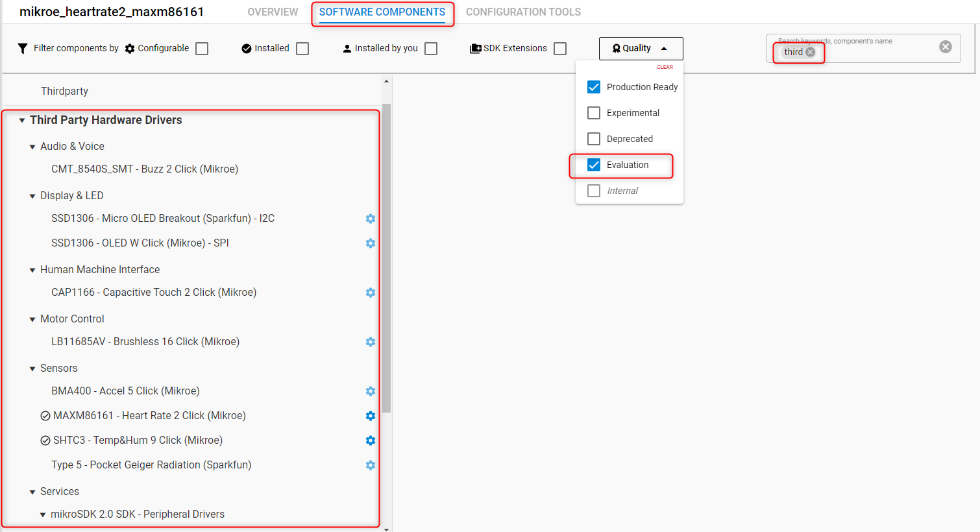Open configuration gear for SHTC3 Temp&Hum 9 Click
980x532 pixels.
[x=371, y=441]
